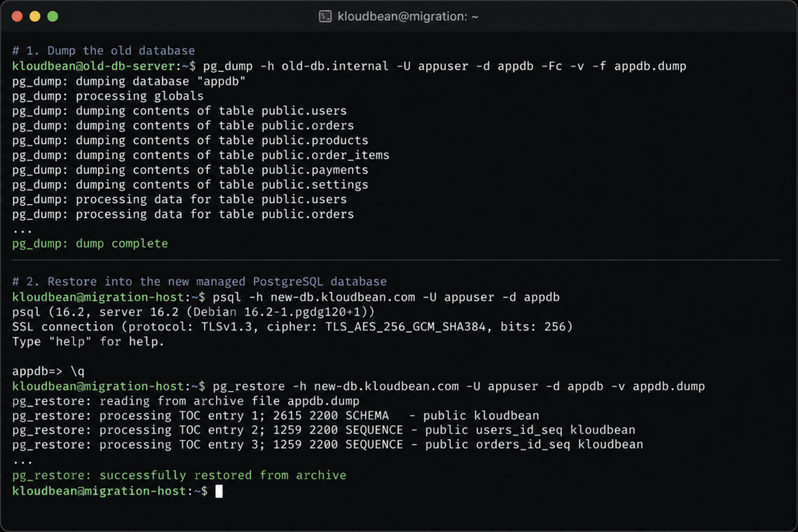Click the green maximize window button

click(53, 16)
